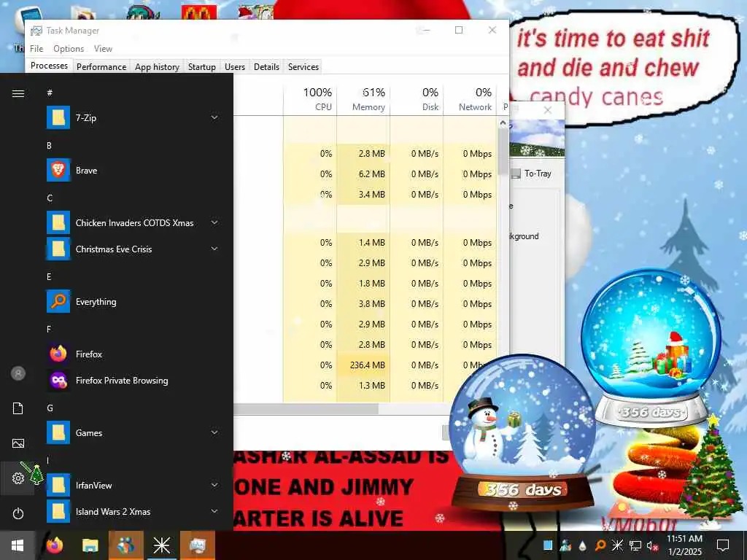Screen dimensions: 747x560
Task: Switch to the App history tab
Action: pos(157,66)
